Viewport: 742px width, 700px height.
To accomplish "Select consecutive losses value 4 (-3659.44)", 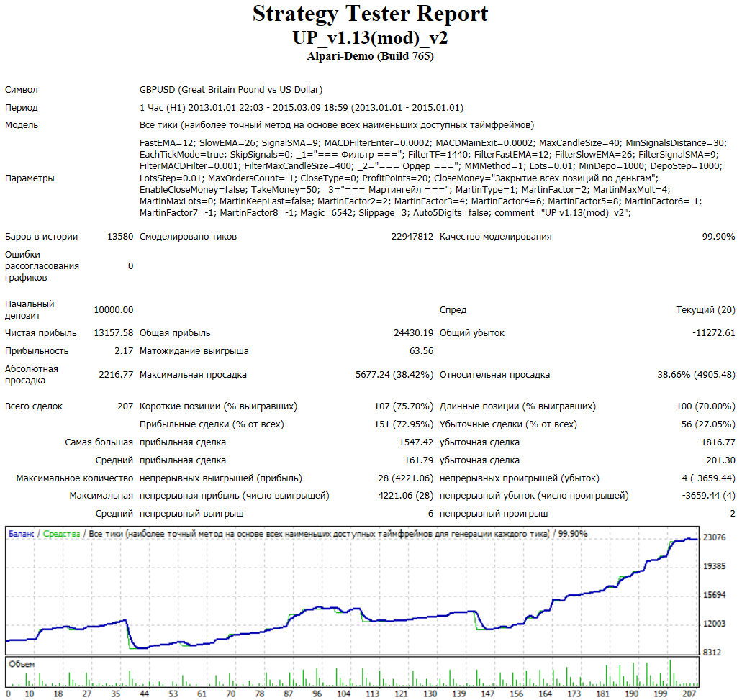I will [708, 478].
